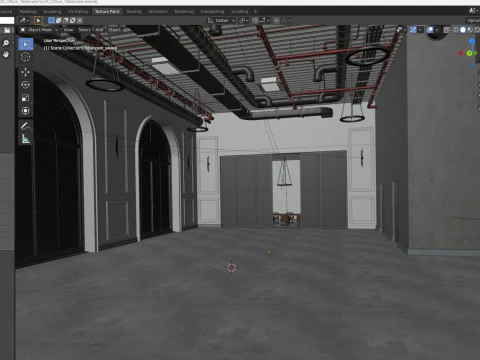Screen dimensions: 480x360
Task: Open the Select menu in viewport header
Action: pos(84,30)
